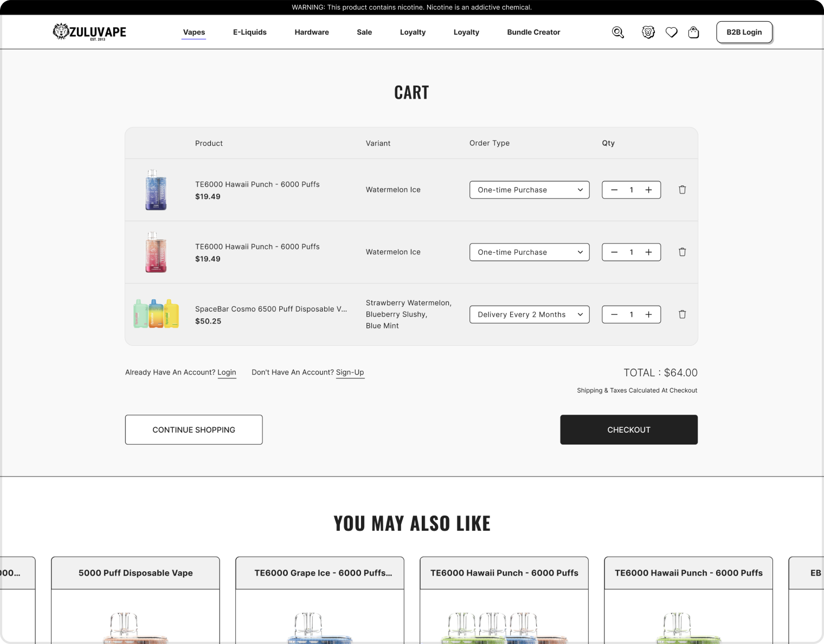Open first item's One-time Purchase dropdown

530,190
